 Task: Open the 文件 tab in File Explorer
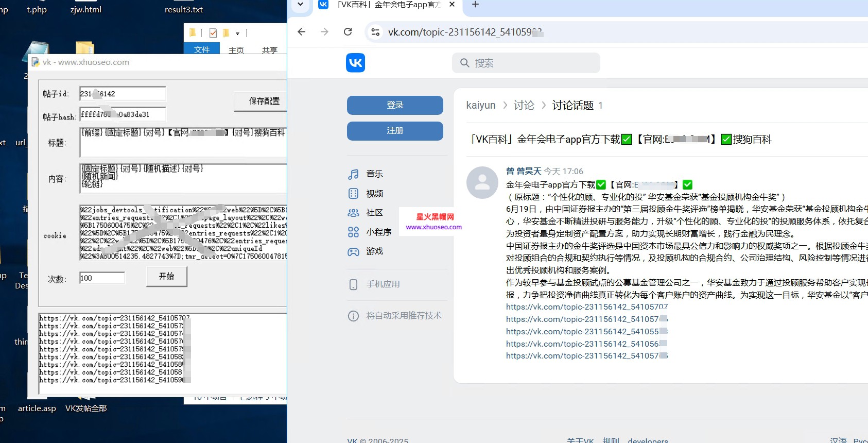pos(202,49)
